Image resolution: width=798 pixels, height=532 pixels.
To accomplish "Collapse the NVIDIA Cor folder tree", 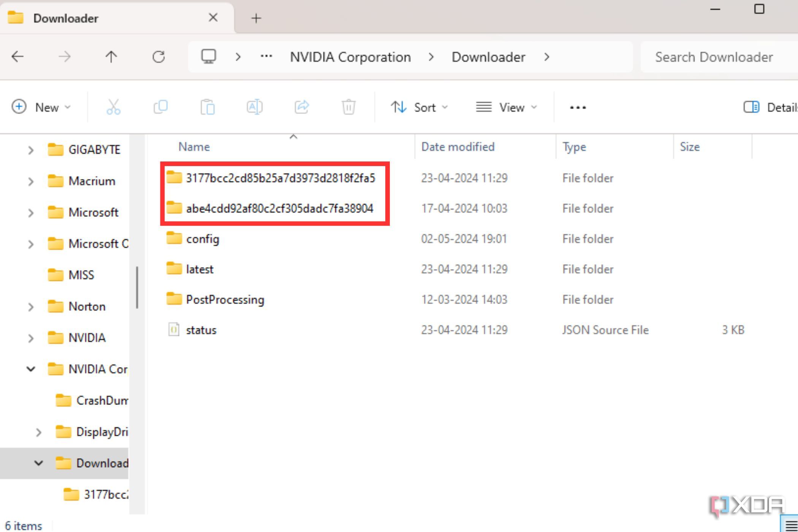I will [x=30, y=369].
